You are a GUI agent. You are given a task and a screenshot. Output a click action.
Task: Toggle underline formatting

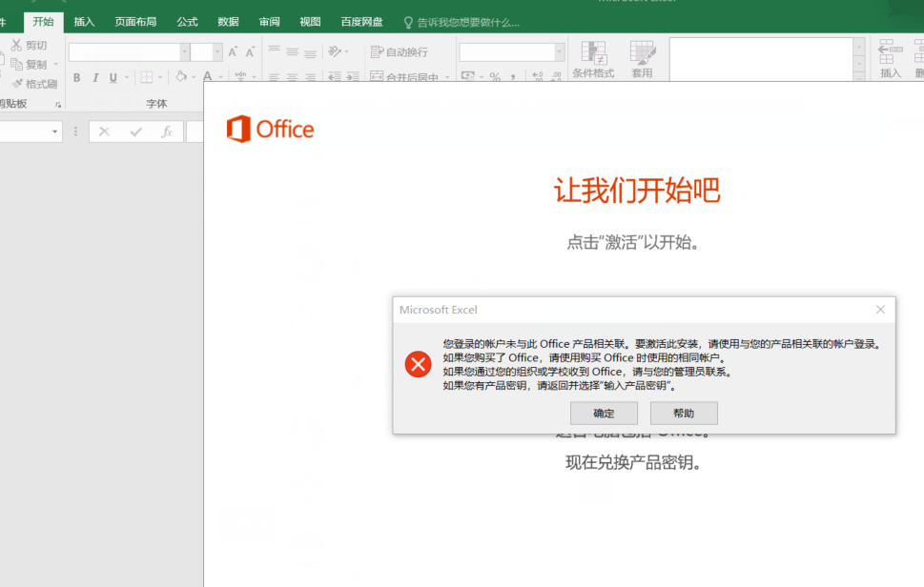(x=113, y=77)
